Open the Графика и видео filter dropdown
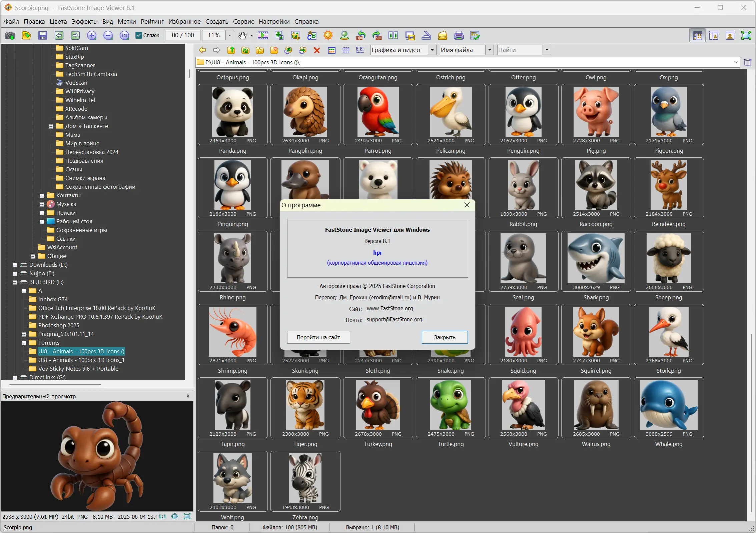 (x=432, y=50)
